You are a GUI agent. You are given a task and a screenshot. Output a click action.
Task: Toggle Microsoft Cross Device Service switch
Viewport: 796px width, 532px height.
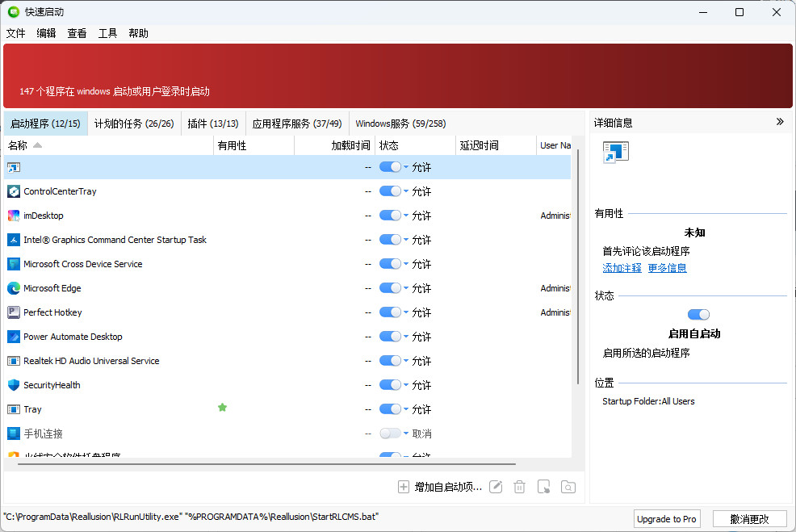(390, 264)
